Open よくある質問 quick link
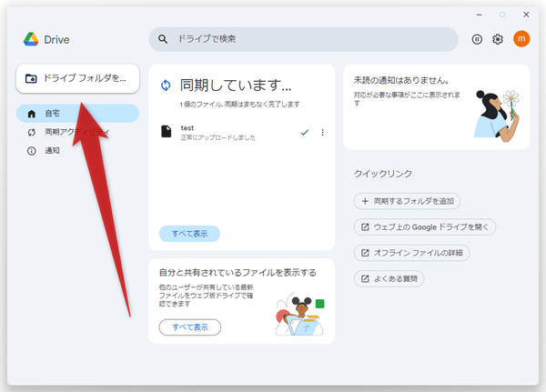Image resolution: width=546 pixels, height=392 pixels. [389, 278]
